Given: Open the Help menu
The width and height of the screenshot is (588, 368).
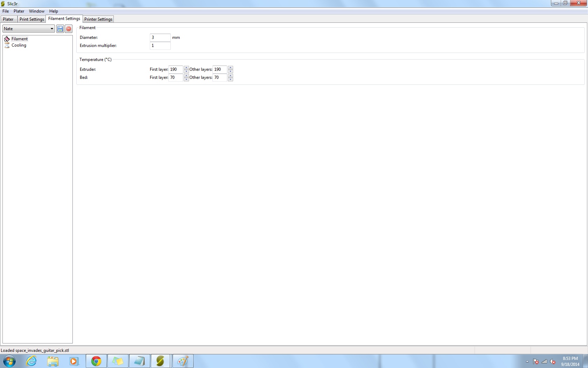Looking at the screenshot, I should pyautogui.click(x=54, y=11).
